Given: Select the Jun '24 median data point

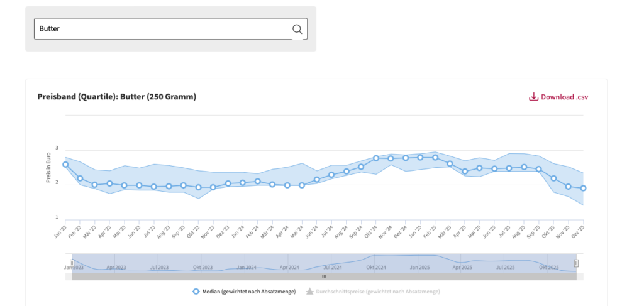Looking at the screenshot, I should click(x=317, y=180).
